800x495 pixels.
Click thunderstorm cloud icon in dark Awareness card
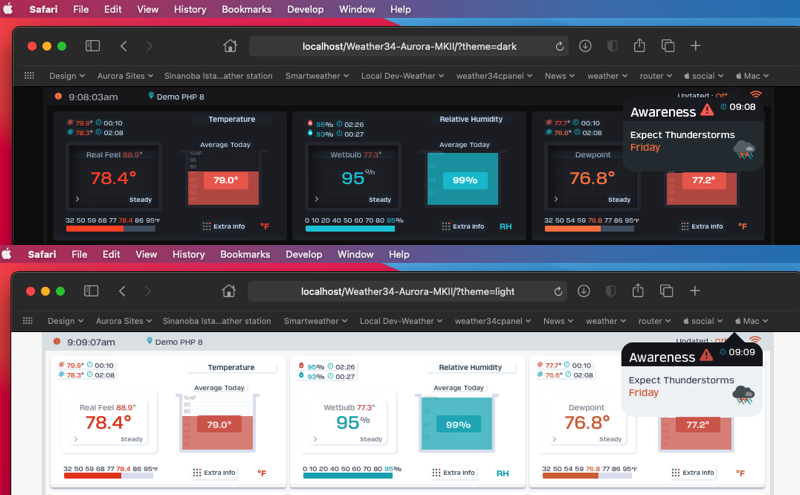coord(744,150)
